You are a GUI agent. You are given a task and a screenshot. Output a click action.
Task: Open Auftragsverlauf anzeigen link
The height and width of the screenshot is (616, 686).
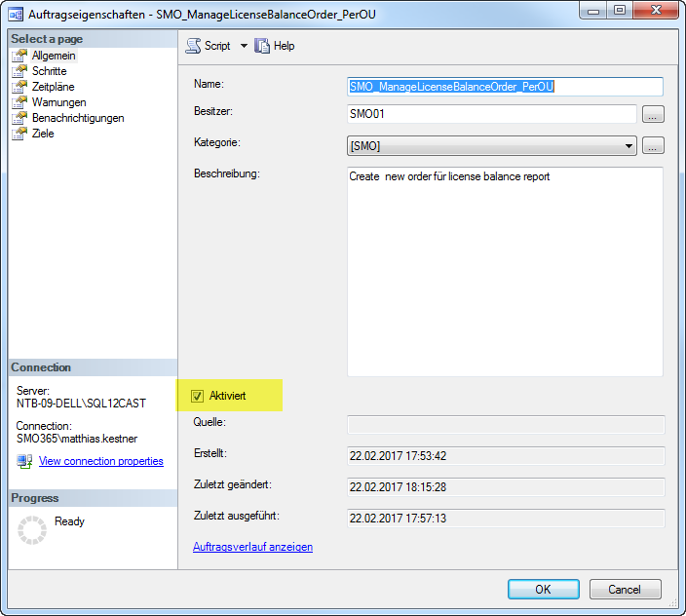(253, 547)
